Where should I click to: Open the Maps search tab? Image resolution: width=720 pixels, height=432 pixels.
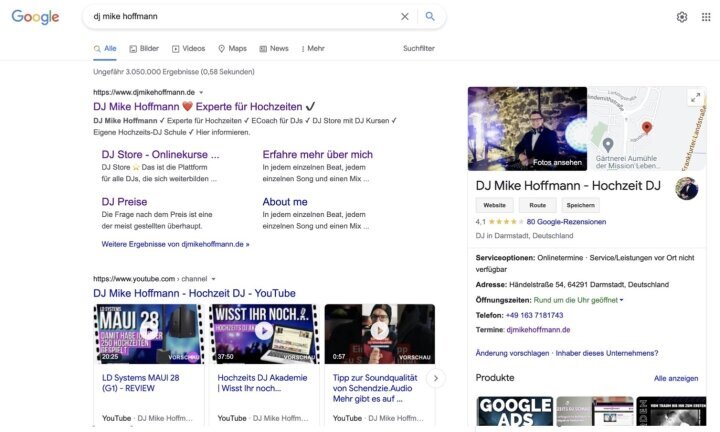click(232, 48)
